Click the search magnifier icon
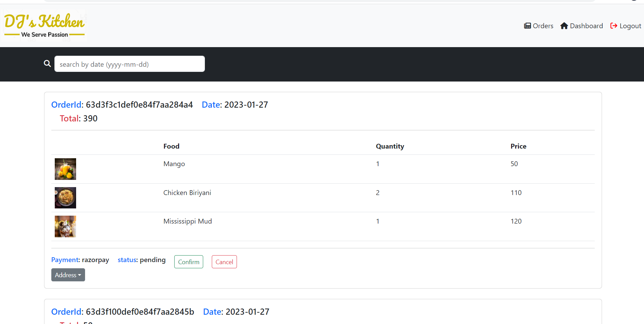This screenshot has width=644, height=324. pos(47,64)
